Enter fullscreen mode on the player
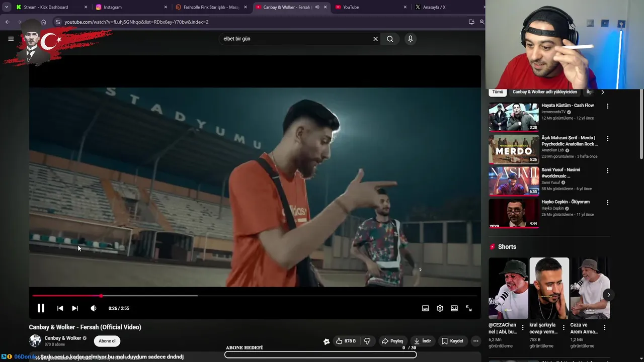Viewport: 644px width, 362px height. pyautogui.click(x=468, y=308)
